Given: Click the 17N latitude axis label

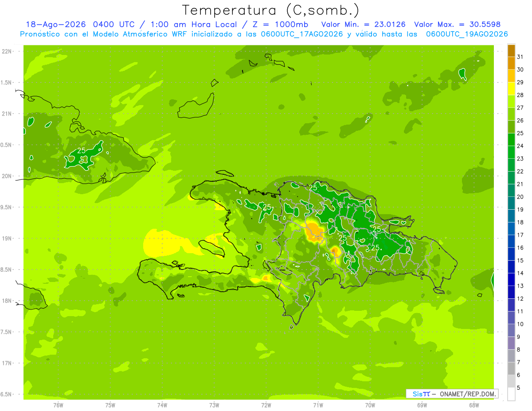Looking at the screenshot, I should point(8,363).
